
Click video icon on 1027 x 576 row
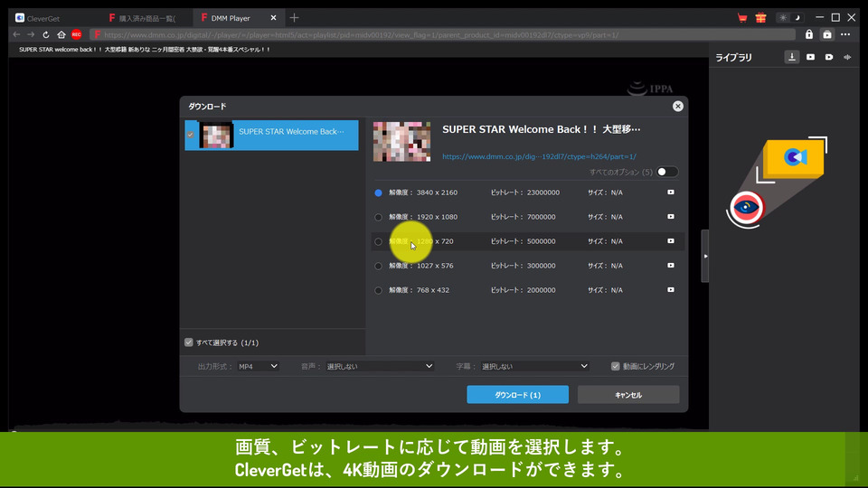tap(670, 265)
